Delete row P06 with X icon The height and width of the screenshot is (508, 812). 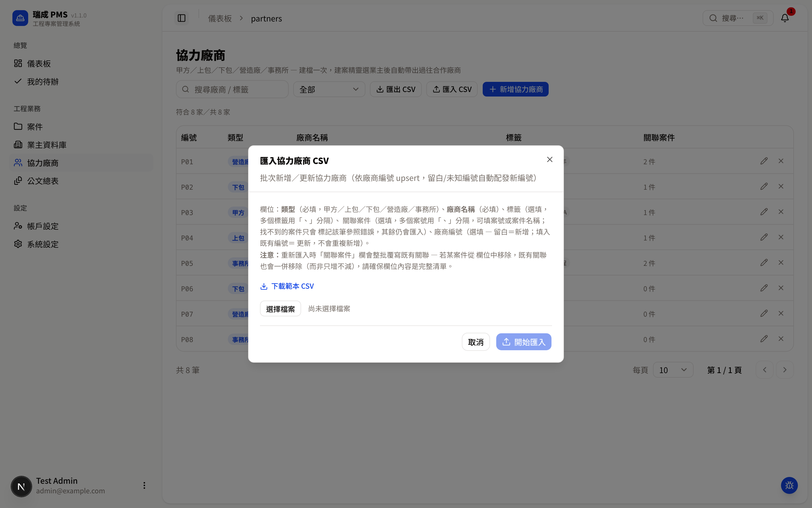click(781, 288)
